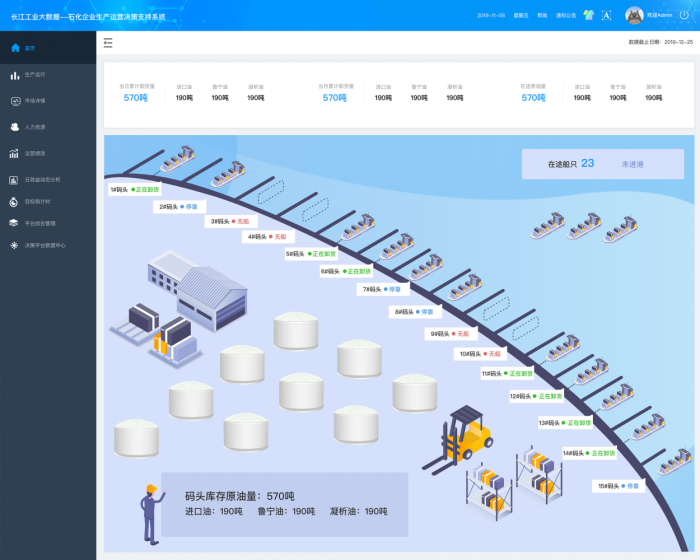Click the power logout icon
This screenshot has width=700, height=560.
[x=686, y=15]
